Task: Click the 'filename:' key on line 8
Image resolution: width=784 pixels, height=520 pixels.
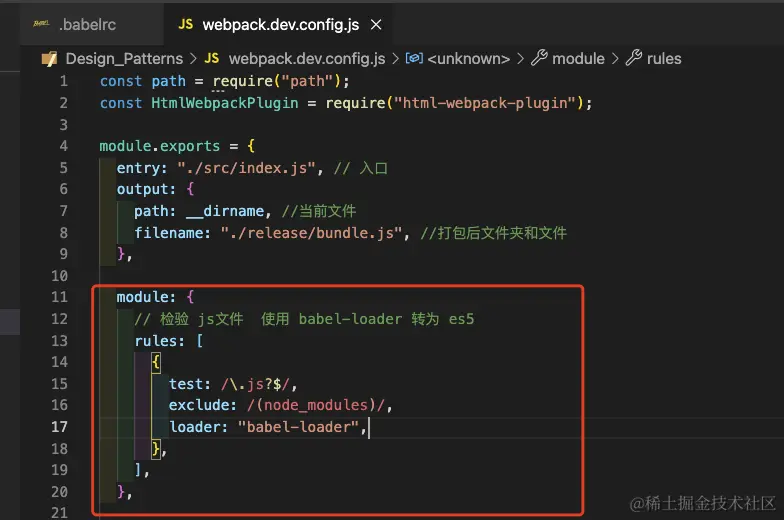Action: (172, 233)
